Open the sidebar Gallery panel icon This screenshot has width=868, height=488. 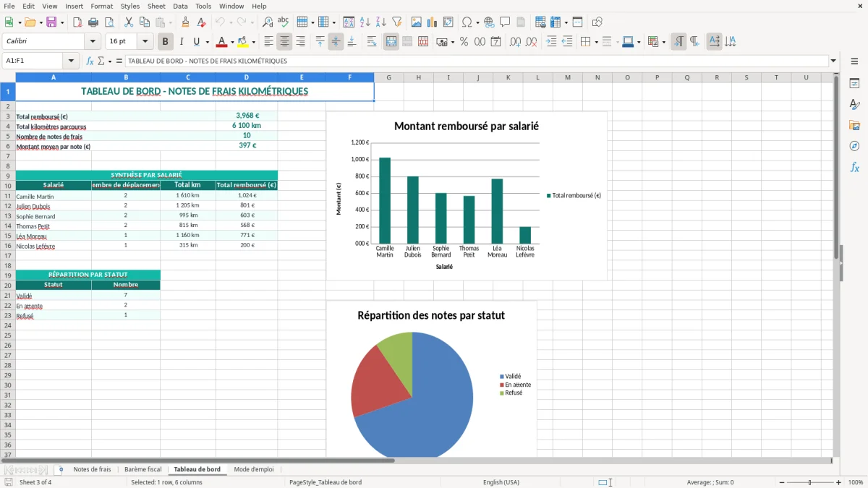pos(855,126)
